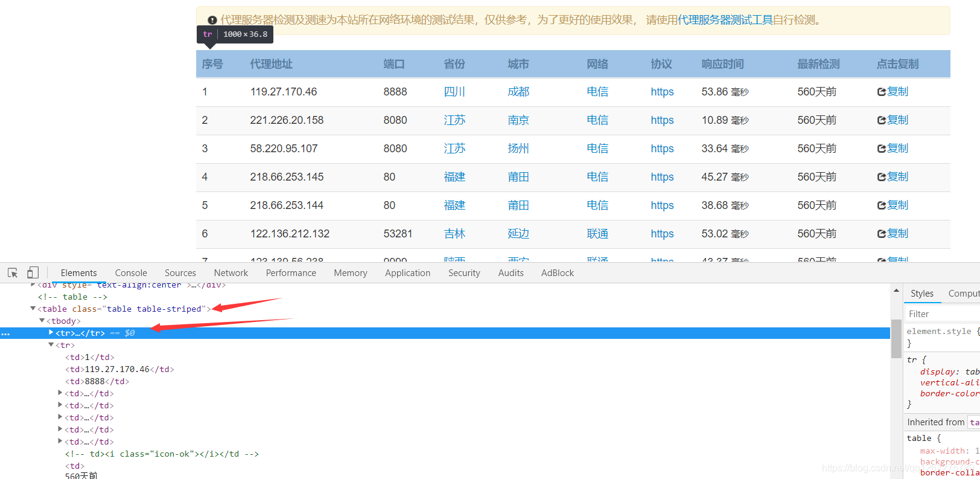Image resolution: width=980 pixels, height=479 pixels.
Task: Click the copy icon in row 122.136.212.132
Action: point(881,234)
